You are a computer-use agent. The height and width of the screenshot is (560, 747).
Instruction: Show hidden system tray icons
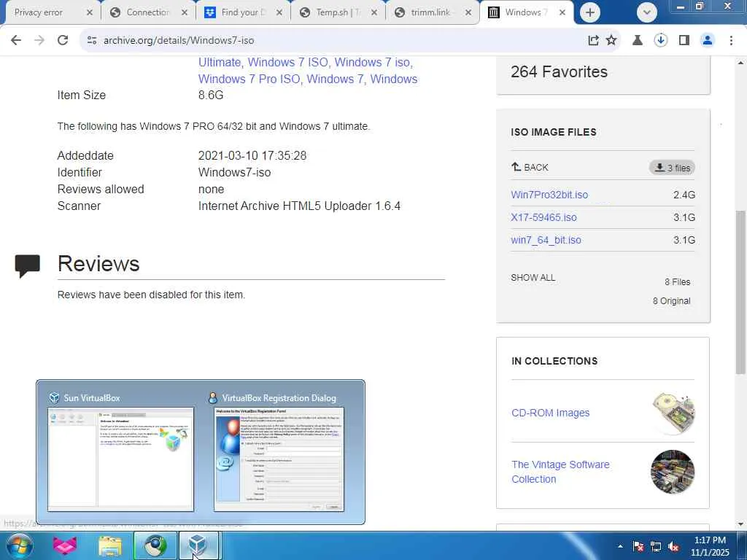click(x=620, y=547)
